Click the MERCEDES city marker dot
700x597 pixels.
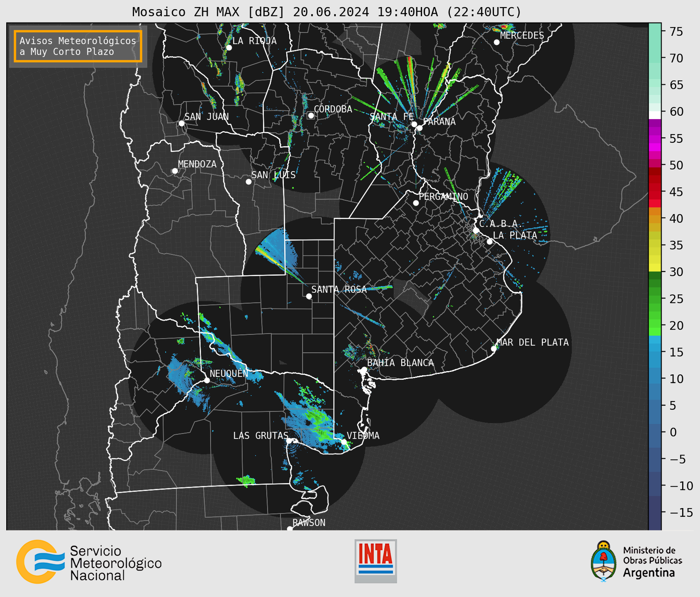[x=497, y=42]
